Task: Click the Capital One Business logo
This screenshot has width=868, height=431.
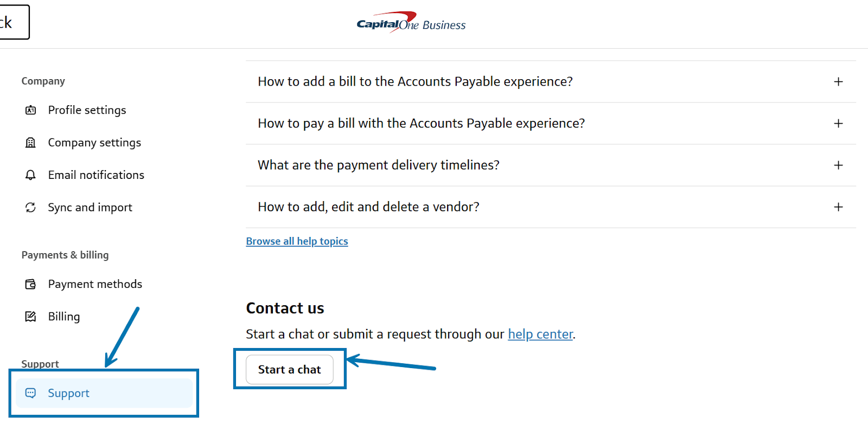Action: 411,23
